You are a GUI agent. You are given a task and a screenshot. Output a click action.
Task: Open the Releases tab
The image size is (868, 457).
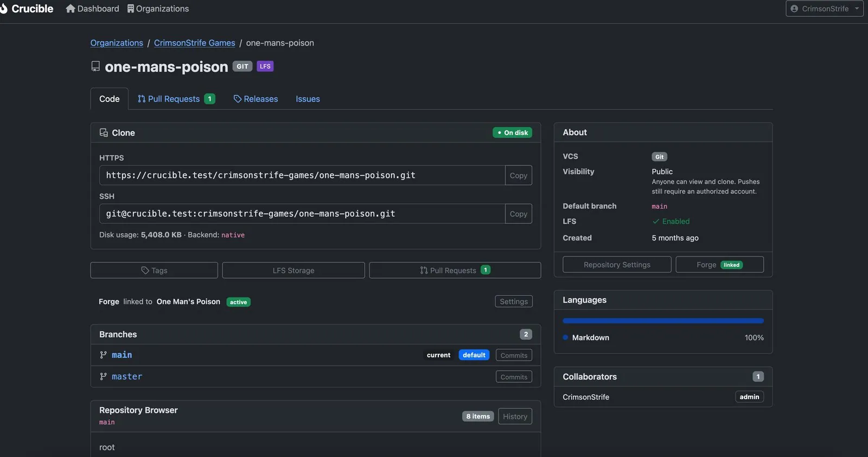(256, 99)
